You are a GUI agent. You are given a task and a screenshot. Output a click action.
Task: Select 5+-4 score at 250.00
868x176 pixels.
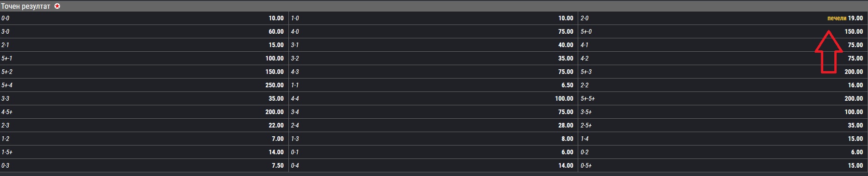pos(144,85)
